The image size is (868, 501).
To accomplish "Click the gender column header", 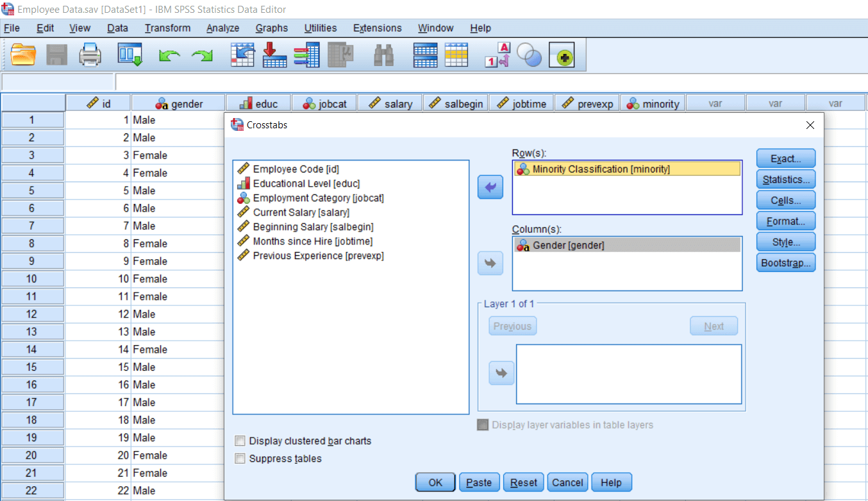I will pyautogui.click(x=179, y=103).
